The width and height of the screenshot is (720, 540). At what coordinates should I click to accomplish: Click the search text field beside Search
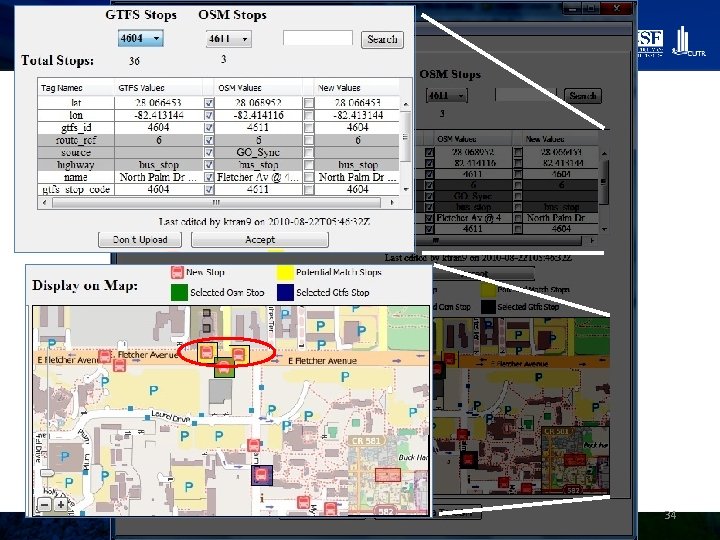pyautogui.click(x=318, y=38)
